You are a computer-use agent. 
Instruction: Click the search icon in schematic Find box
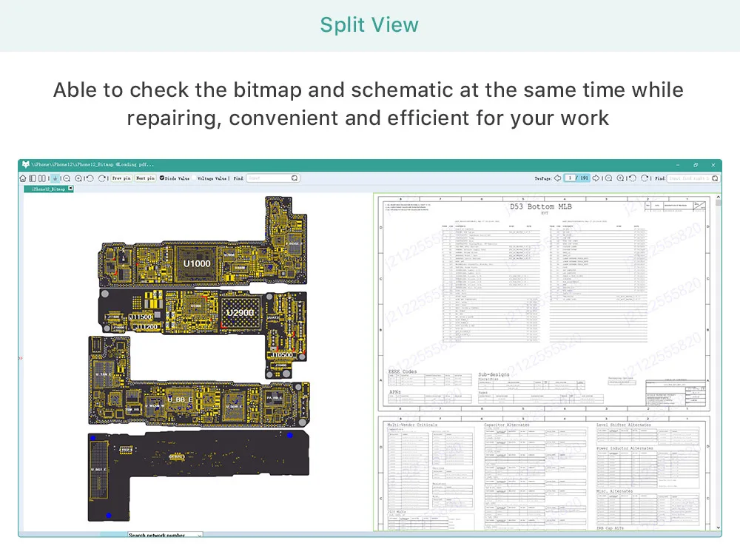coord(715,178)
